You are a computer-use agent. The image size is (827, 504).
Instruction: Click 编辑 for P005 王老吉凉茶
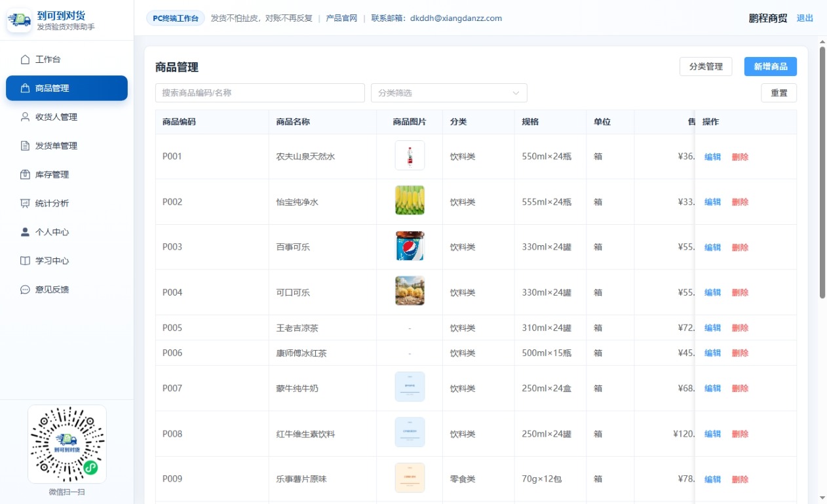712,328
